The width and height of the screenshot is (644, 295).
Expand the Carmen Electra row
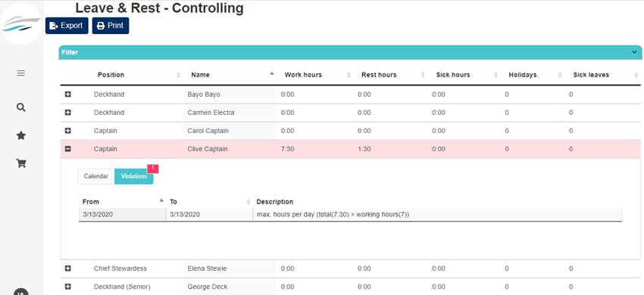tap(68, 113)
